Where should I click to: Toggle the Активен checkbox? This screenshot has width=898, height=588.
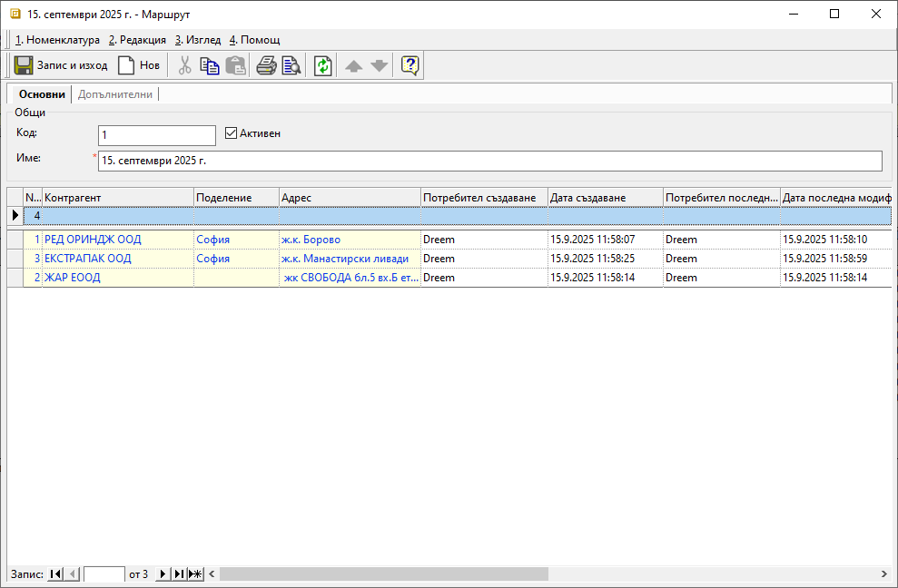(231, 133)
